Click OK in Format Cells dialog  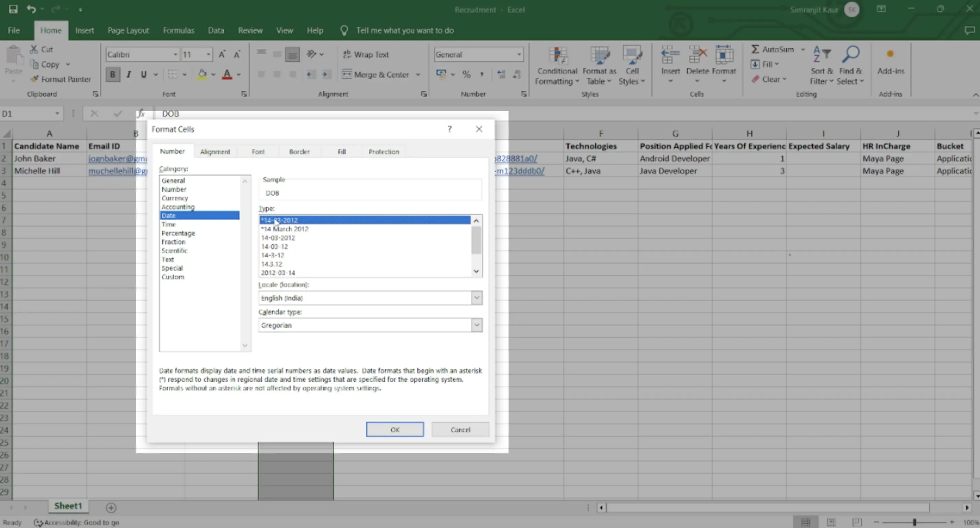point(395,429)
